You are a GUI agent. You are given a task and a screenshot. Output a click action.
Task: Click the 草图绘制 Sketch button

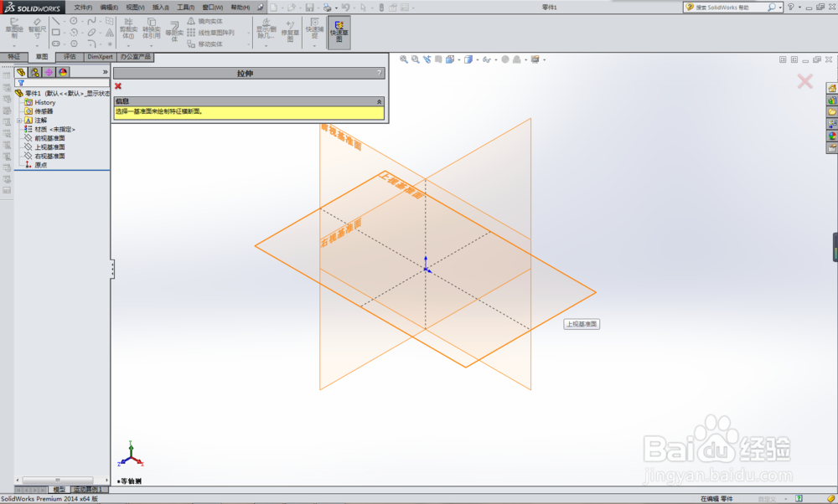[x=14, y=28]
